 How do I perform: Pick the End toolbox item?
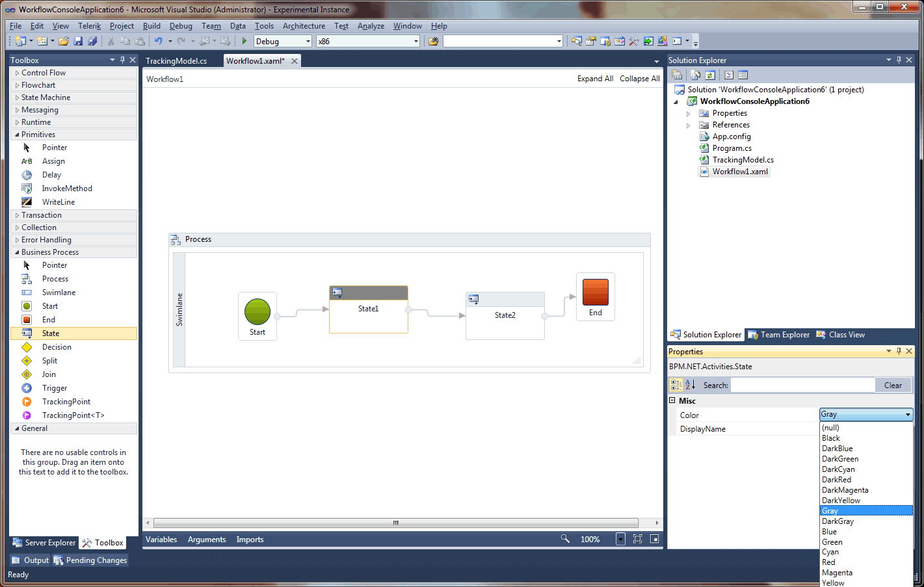[x=49, y=320]
